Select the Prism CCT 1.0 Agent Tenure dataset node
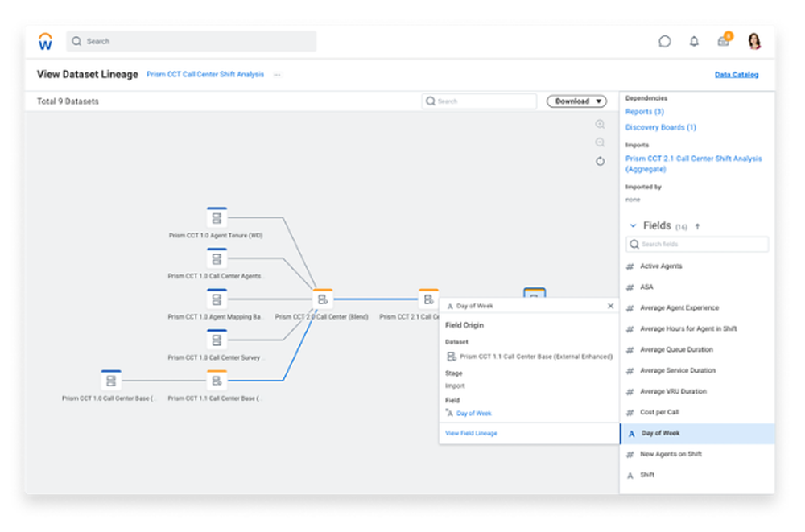 coord(217,218)
